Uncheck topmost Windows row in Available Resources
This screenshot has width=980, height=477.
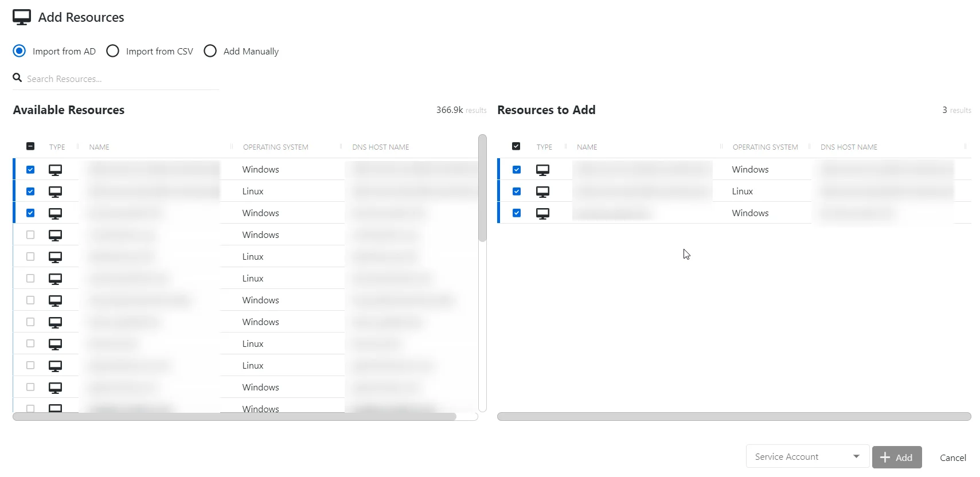point(30,169)
